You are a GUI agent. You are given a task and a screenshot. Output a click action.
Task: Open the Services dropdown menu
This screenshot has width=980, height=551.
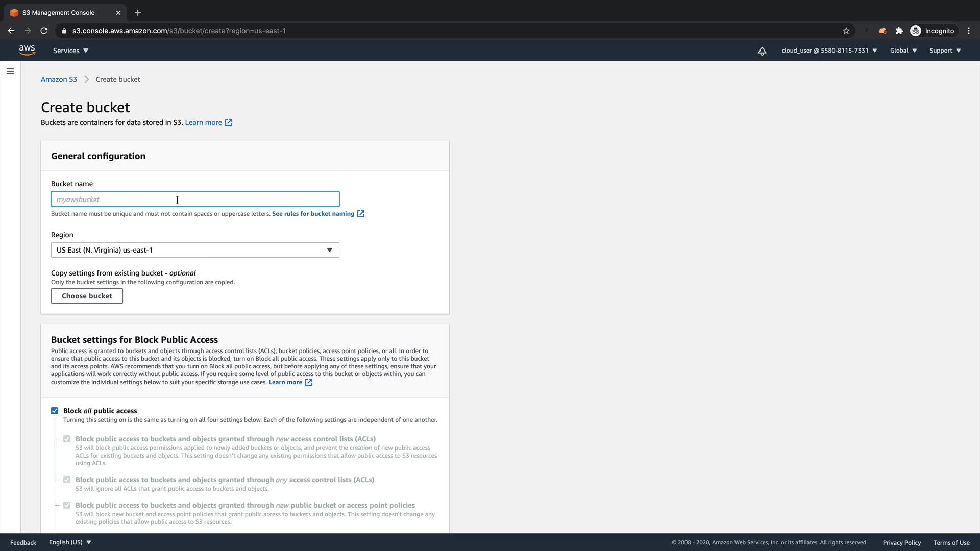pos(70,51)
